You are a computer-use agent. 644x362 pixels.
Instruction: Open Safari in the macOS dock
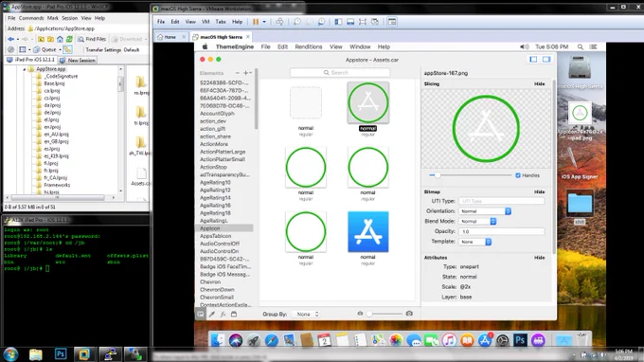tap(272, 340)
